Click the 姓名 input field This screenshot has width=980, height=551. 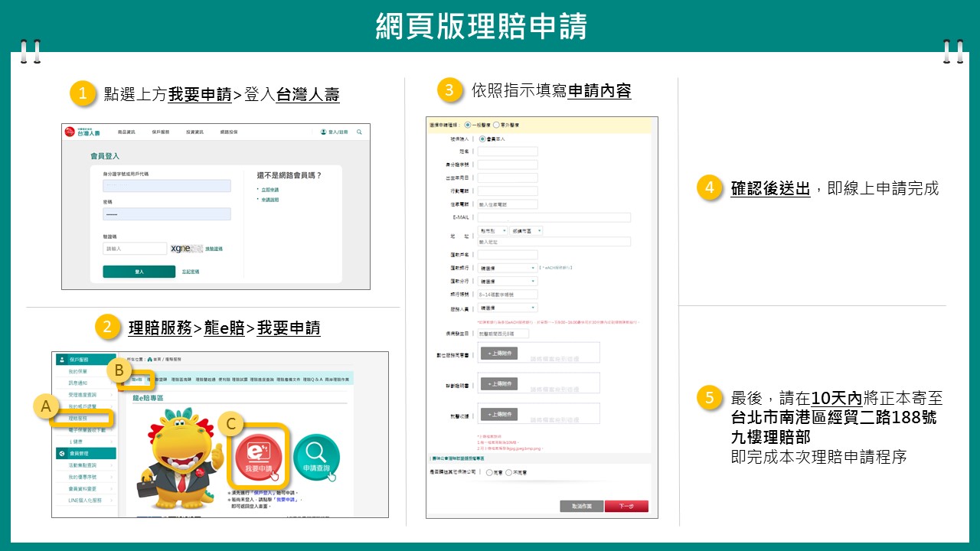click(508, 152)
